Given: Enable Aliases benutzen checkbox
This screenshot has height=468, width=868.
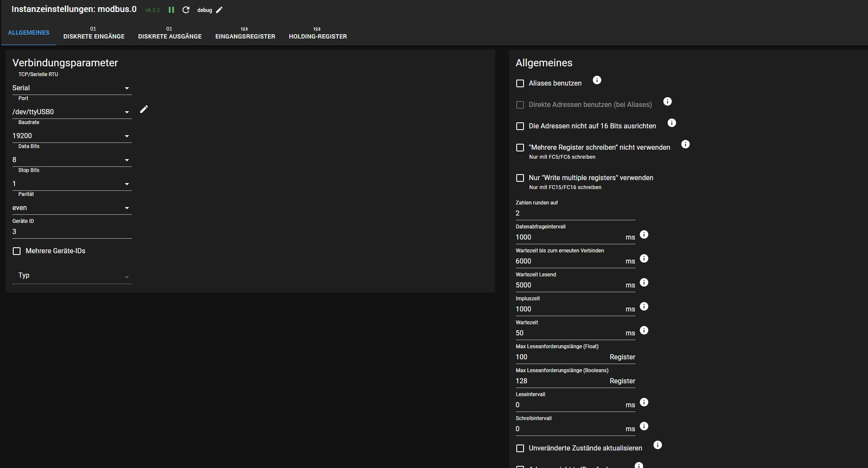Looking at the screenshot, I should [520, 83].
